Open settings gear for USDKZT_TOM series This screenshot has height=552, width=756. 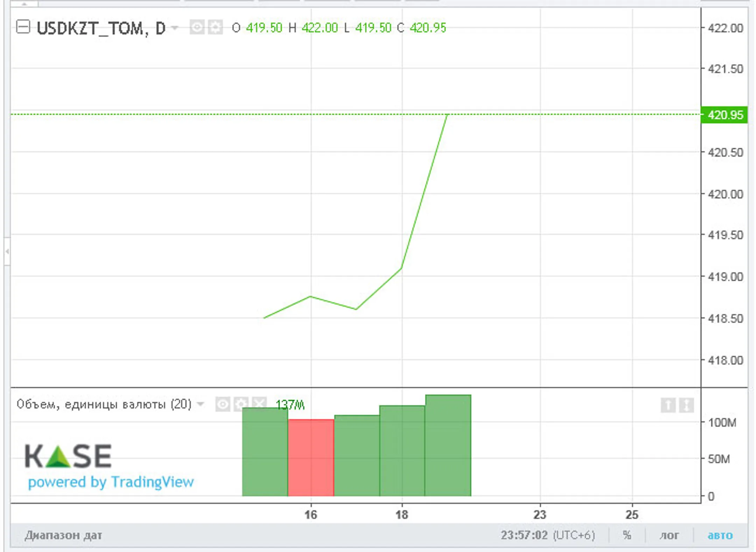(215, 27)
